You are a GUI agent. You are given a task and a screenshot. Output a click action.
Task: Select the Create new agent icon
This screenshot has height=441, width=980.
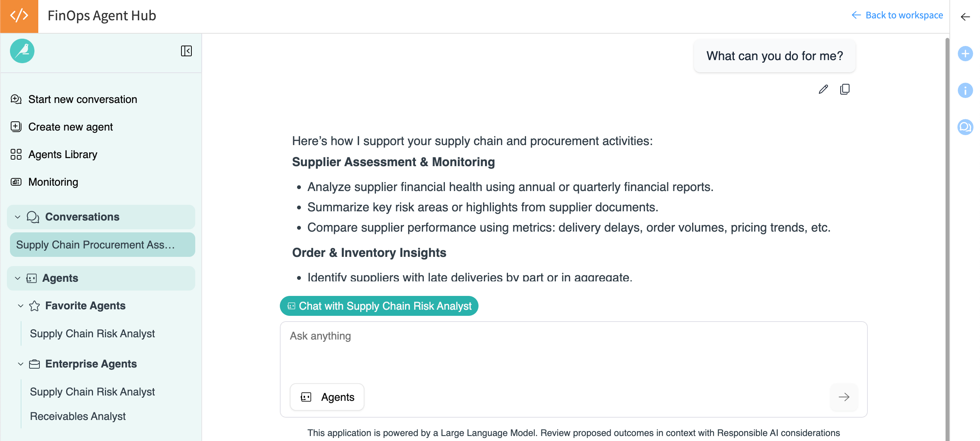pos(16,126)
